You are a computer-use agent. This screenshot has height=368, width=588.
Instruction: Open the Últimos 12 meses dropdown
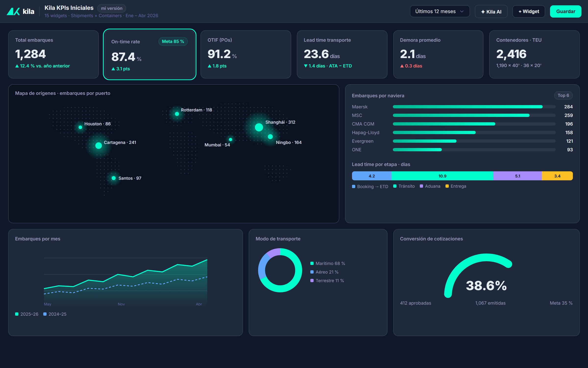point(440,11)
